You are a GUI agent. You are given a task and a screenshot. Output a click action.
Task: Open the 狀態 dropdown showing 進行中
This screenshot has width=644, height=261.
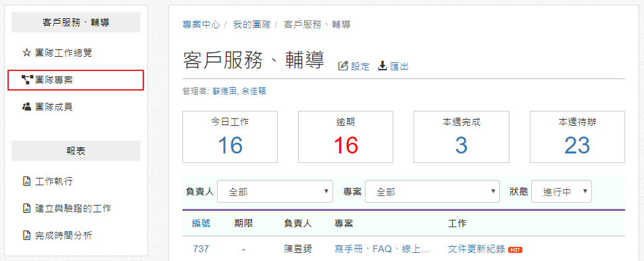tap(562, 191)
